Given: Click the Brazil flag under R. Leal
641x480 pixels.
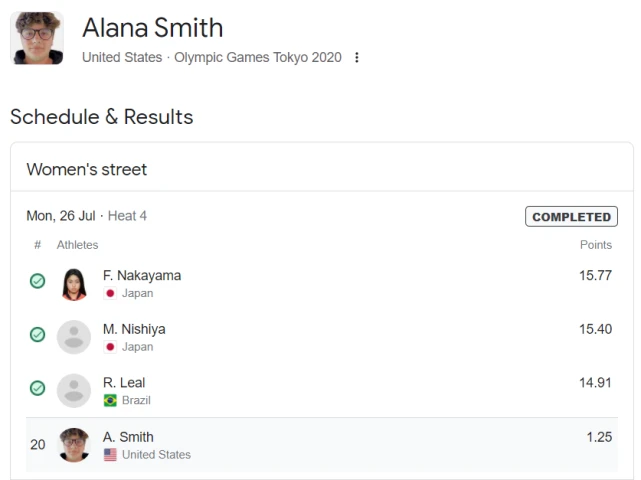Looking at the screenshot, I should click(110, 400).
